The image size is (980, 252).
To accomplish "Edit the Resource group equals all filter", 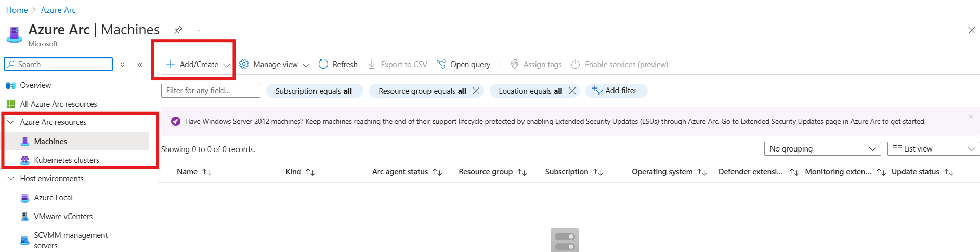I will pyautogui.click(x=422, y=91).
